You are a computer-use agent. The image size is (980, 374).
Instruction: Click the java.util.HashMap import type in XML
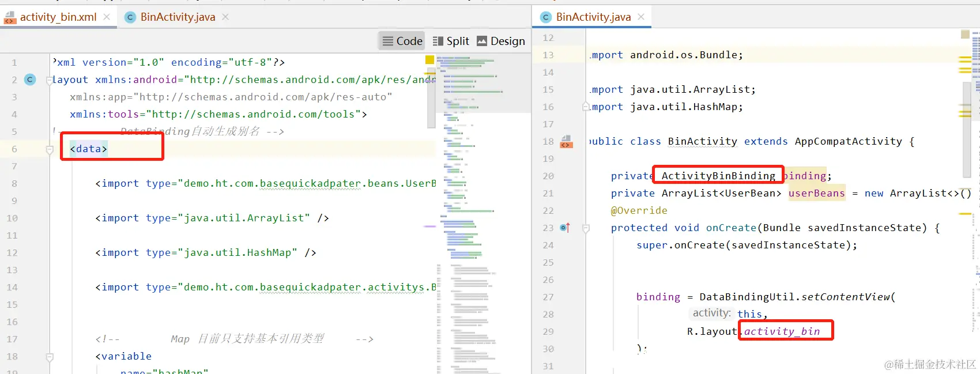point(238,252)
